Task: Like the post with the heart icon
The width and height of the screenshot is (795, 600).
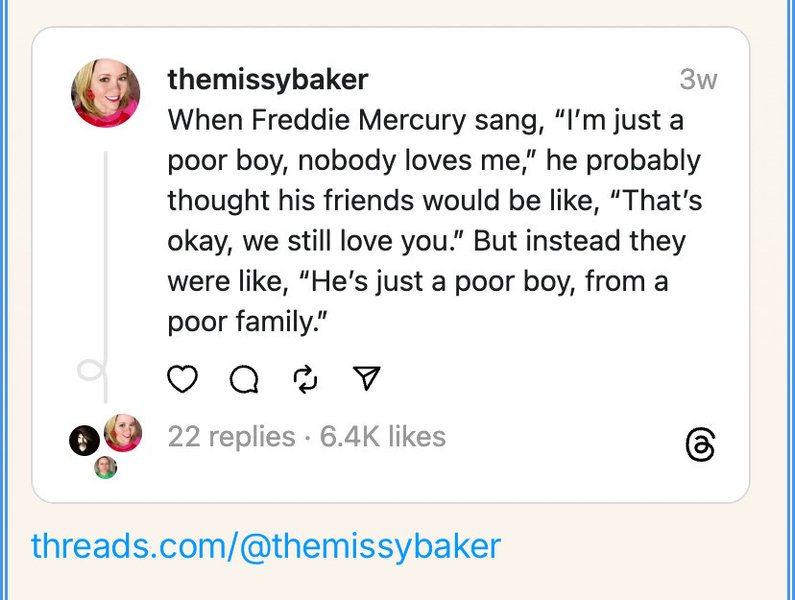Action: 182,378
